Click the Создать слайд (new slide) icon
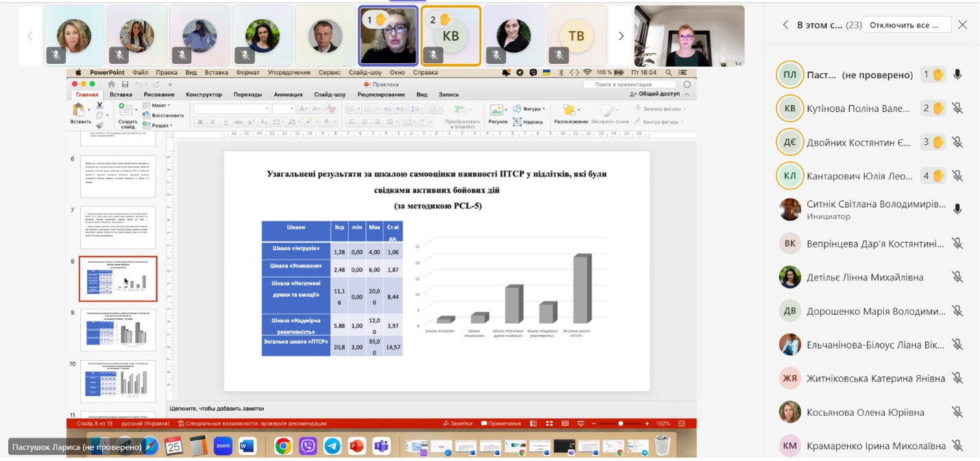 click(127, 110)
